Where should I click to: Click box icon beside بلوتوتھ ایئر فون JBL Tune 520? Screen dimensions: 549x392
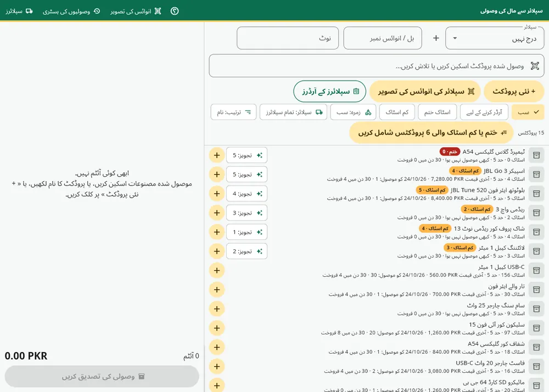[536, 194]
